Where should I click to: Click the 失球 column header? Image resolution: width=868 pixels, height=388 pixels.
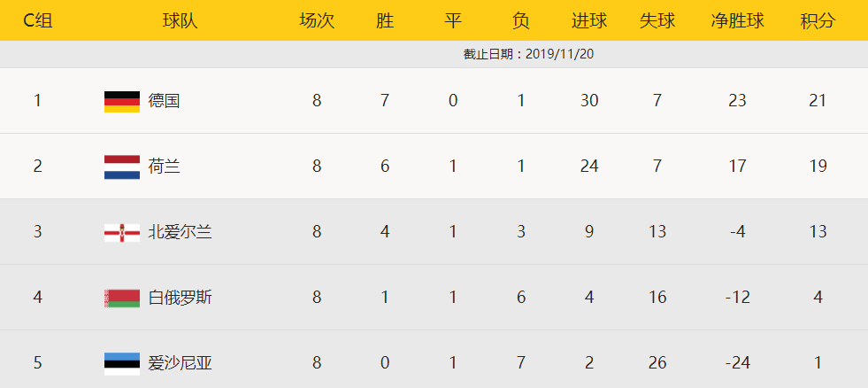pos(657,20)
